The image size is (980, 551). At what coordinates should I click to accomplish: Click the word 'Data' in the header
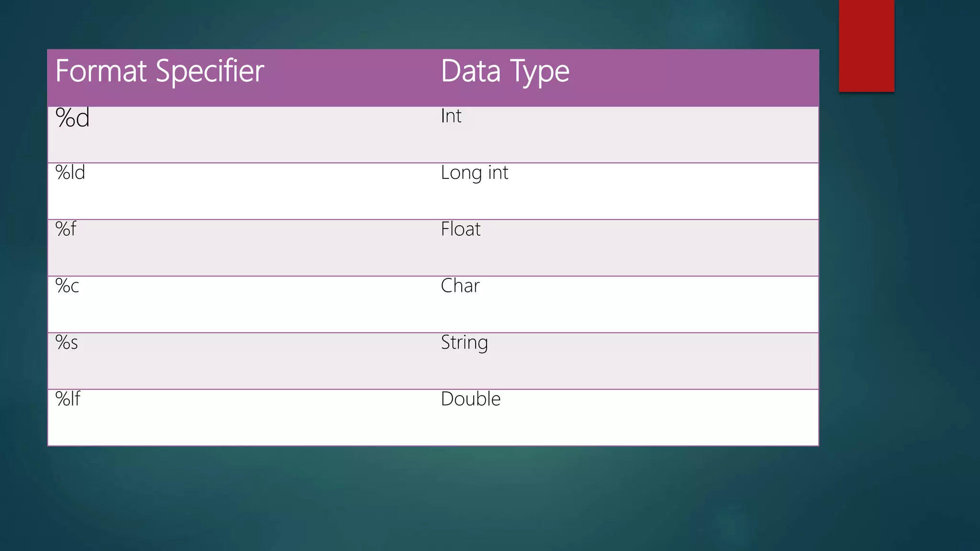click(x=470, y=71)
